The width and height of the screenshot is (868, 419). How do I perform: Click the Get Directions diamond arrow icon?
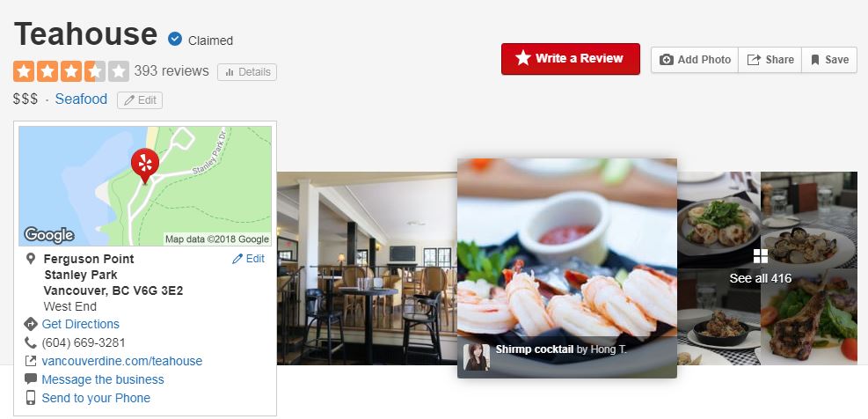[31, 324]
